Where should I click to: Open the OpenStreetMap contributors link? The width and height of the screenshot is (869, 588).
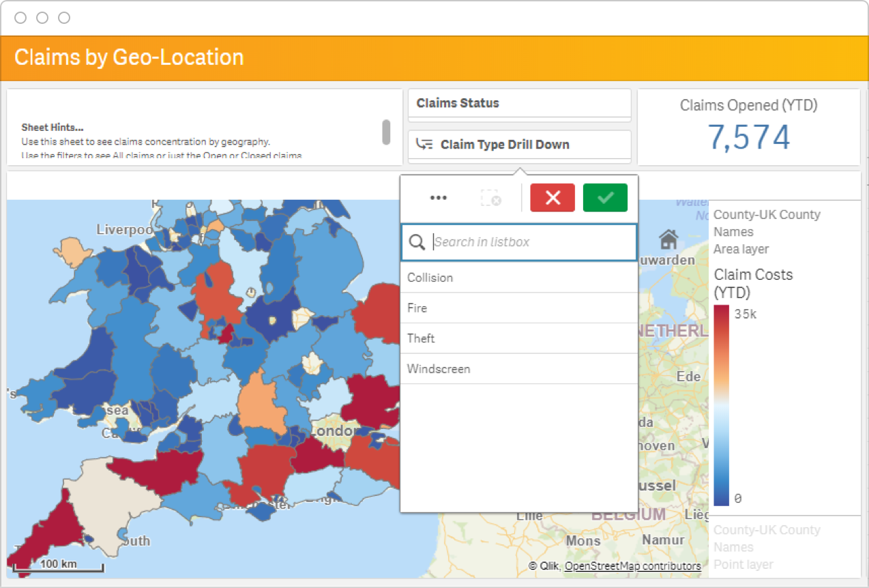coord(632,566)
